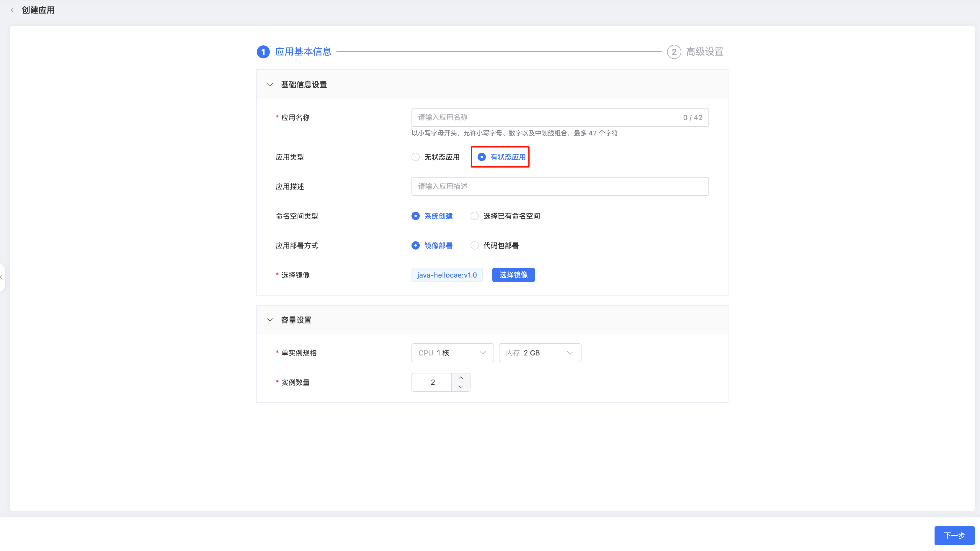
Task: Click the back arrow beside 创建应用
Action: pos(14,10)
